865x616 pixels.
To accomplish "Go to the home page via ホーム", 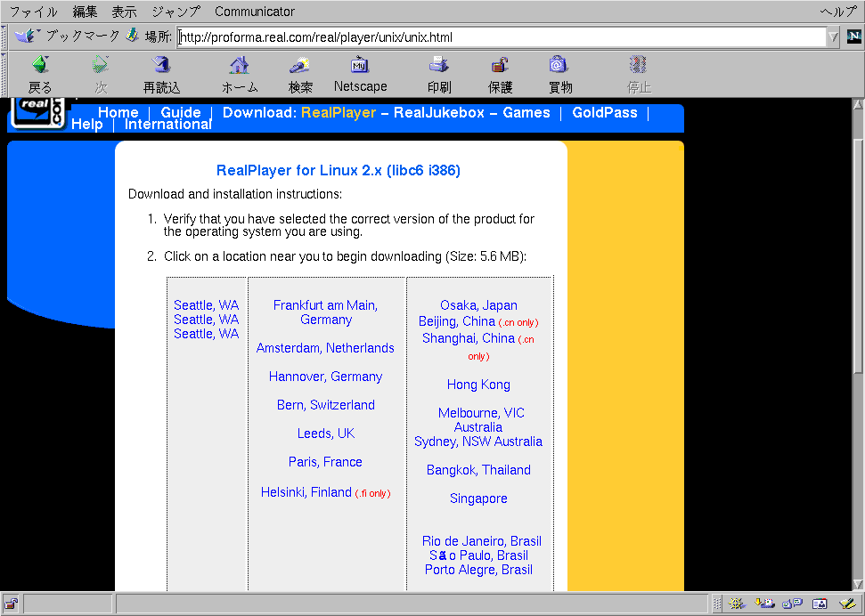I will tap(240, 75).
